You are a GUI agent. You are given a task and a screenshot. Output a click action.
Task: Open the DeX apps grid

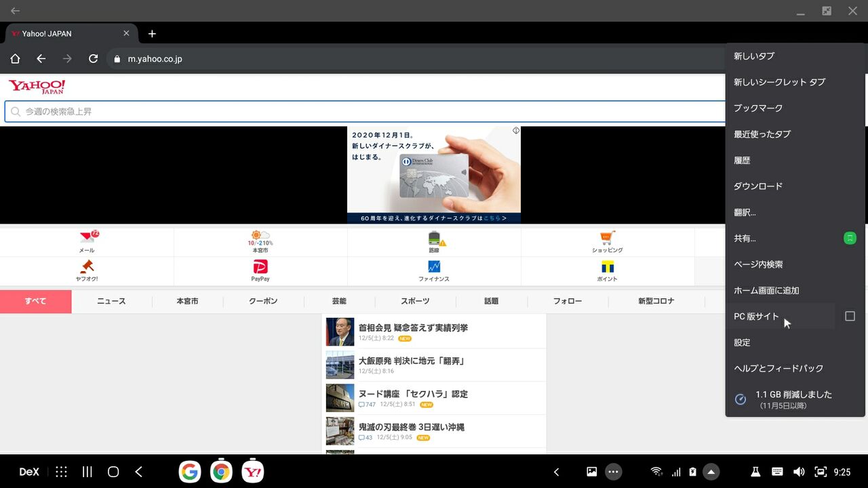[x=61, y=472]
